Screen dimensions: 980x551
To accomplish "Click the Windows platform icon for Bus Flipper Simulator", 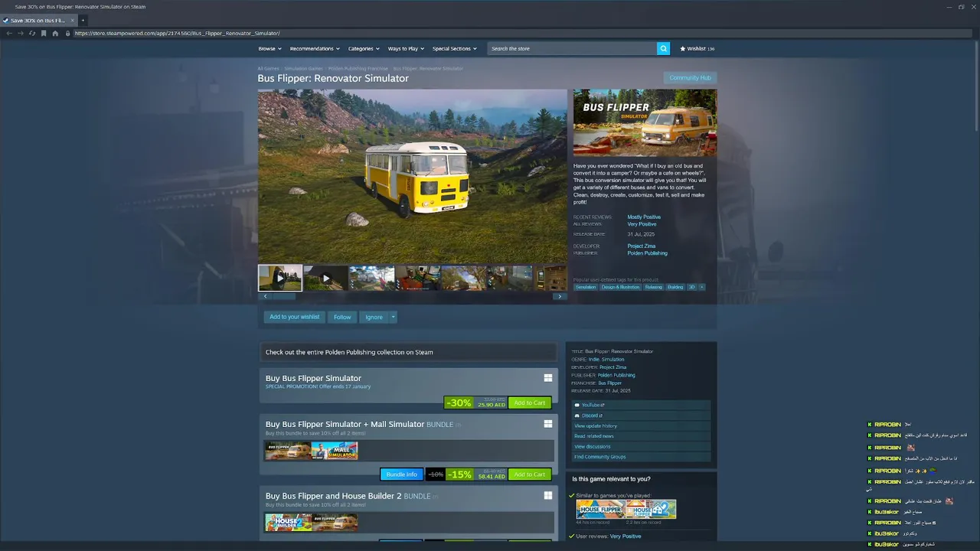I will coord(548,378).
